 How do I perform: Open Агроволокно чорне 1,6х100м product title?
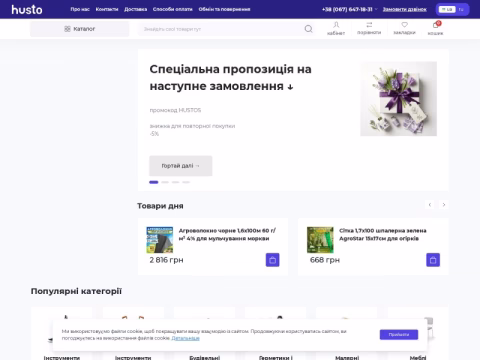pos(227,234)
